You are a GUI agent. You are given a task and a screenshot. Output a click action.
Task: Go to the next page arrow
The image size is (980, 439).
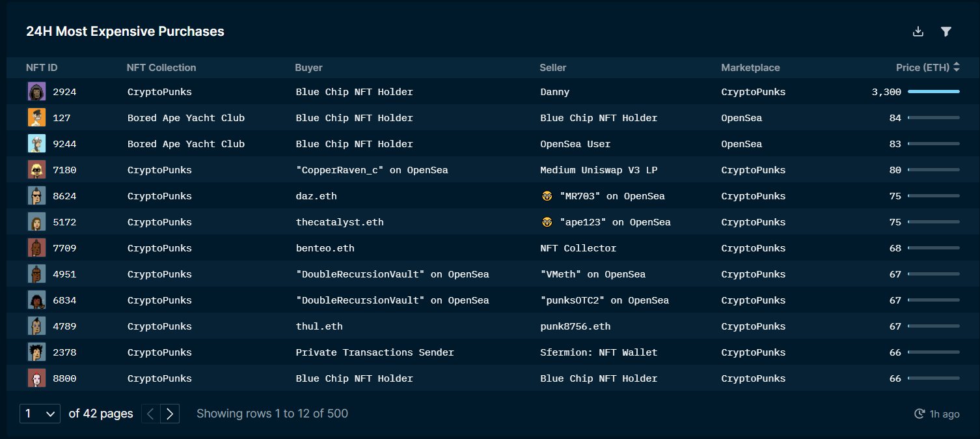coord(170,414)
